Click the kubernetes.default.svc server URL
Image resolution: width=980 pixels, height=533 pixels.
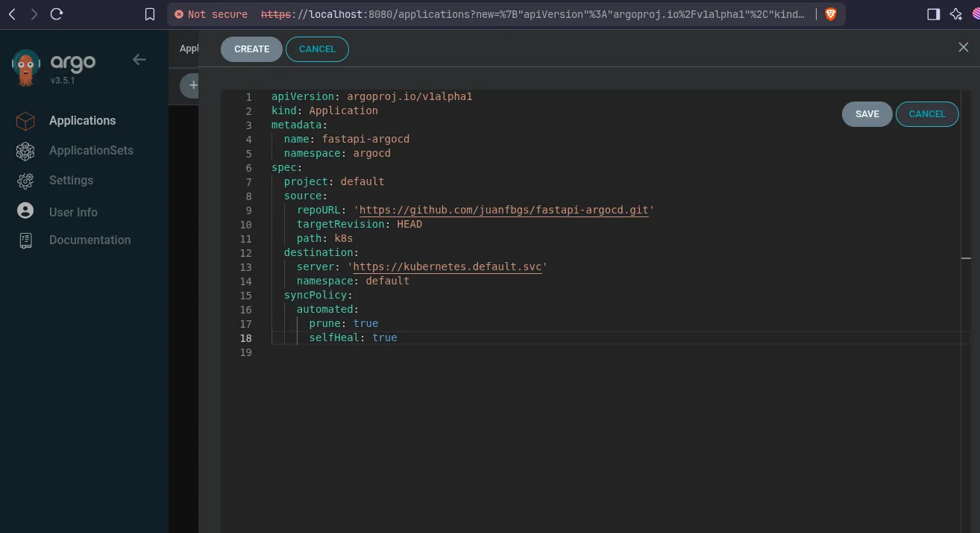tap(447, 267)
